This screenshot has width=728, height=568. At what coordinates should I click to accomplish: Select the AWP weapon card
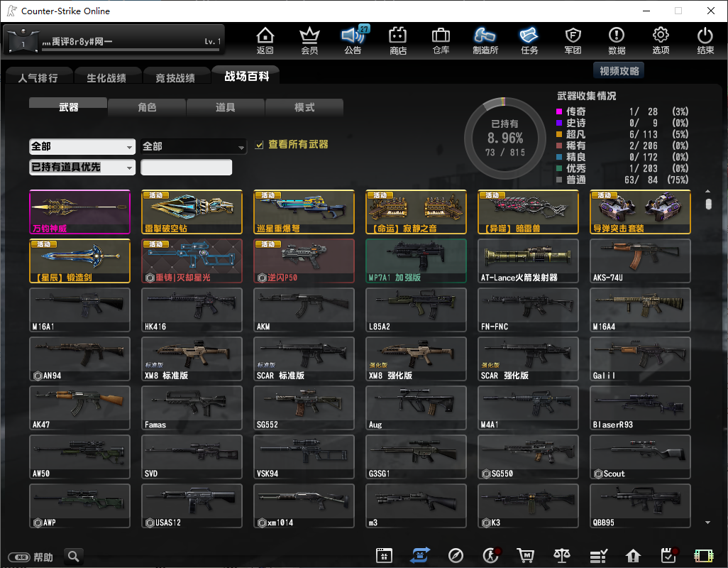point(80,506)
